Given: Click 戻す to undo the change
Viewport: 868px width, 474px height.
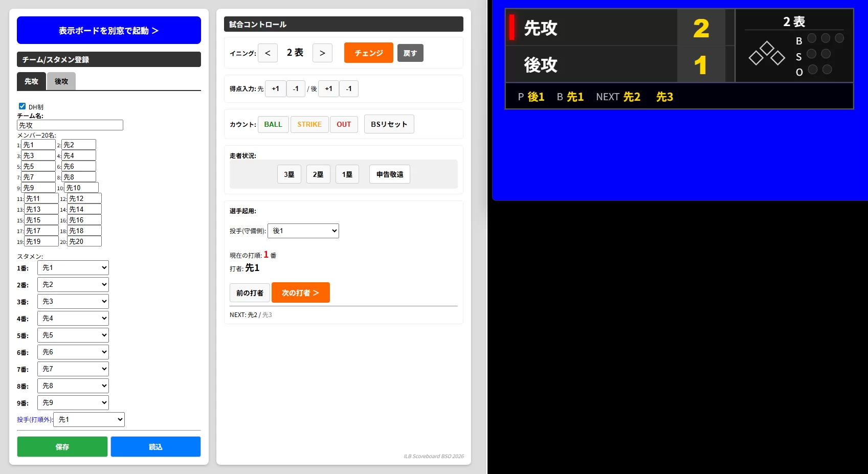Looking at the screenshot, I should click(410, 53).
